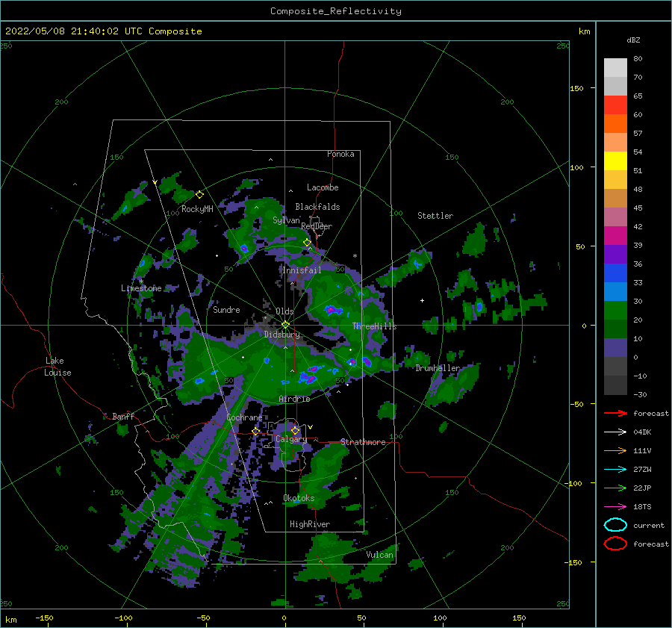The width and height of the screenshot is (672, 628).
Task: Click the Innisfail label
Action: [302, 270]
